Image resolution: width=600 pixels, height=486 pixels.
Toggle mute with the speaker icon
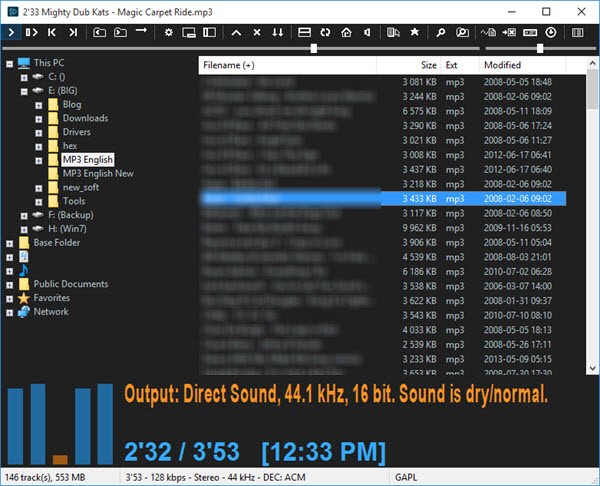[367, 33]
